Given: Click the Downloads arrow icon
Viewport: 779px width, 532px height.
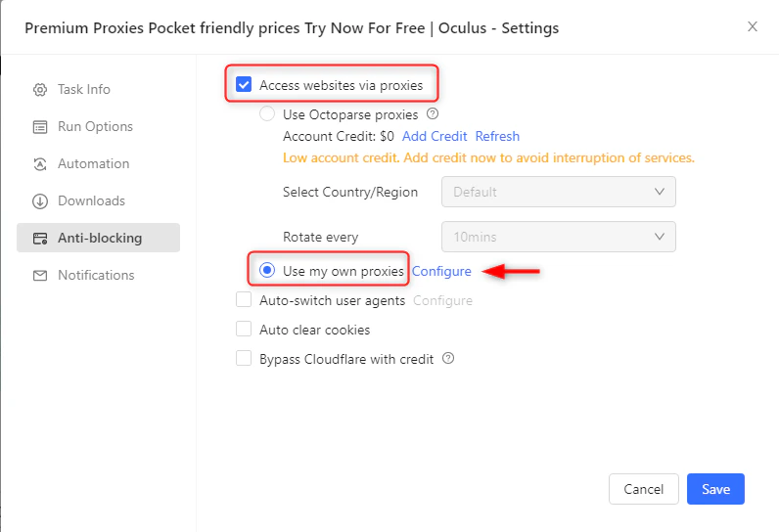Looking at the screenshot, I should pos(40,201).
